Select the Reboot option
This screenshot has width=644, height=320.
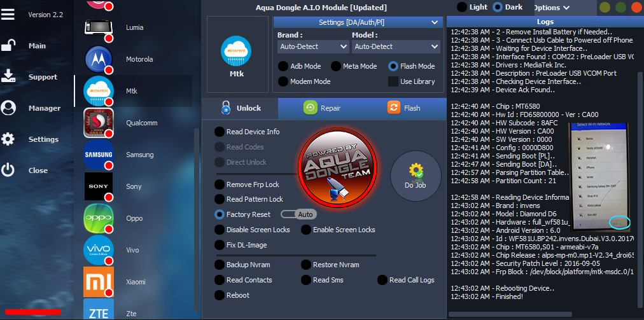click(x=220, y=295)
